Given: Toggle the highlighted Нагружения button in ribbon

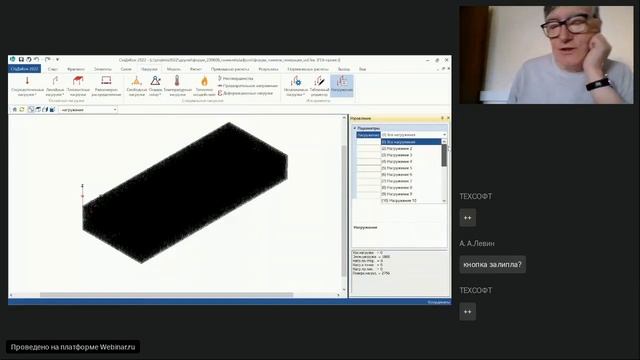Looking at the screenshot, I should pos(342,86).
